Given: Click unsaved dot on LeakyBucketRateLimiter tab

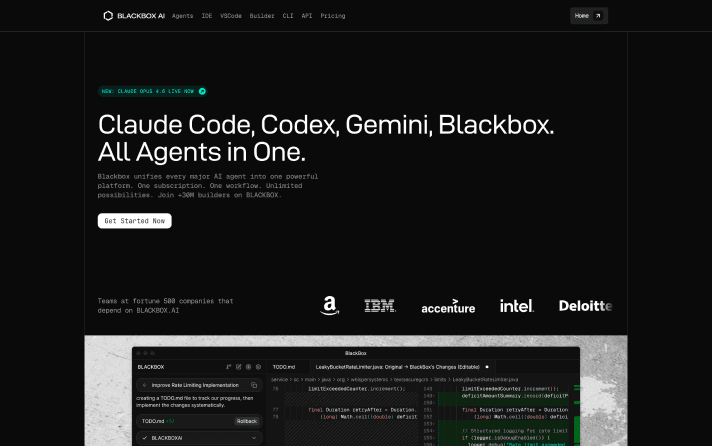Looking at the screenshot, I should (487, 367).
